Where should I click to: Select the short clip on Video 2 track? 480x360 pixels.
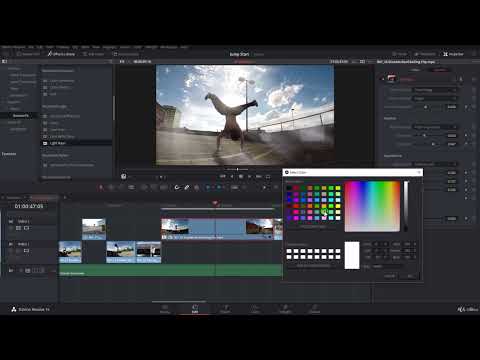point(94,229)
